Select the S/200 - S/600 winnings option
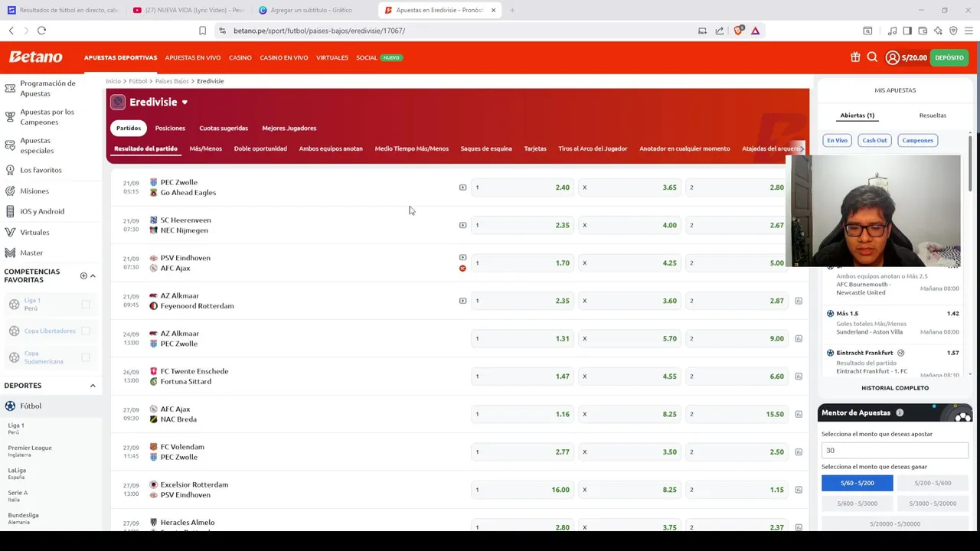This screenshot has width=980, height=551. pyautogui.click(x=932, y=483)
